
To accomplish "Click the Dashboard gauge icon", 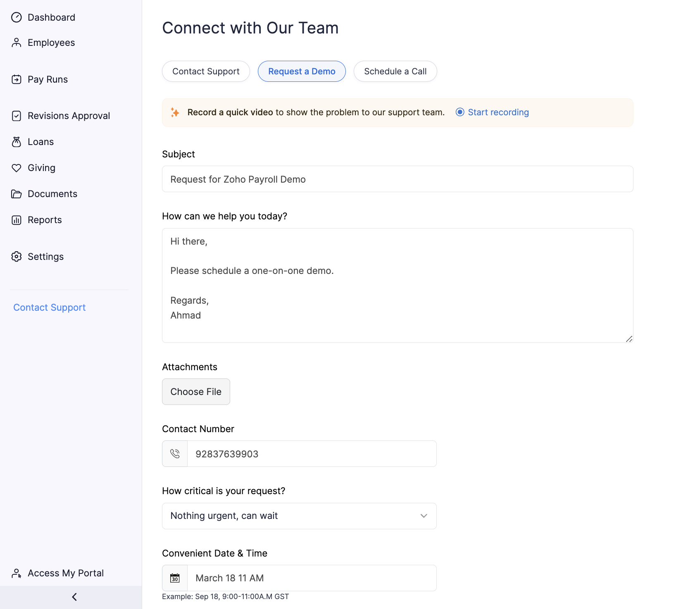I will click(x=17, y=17).
